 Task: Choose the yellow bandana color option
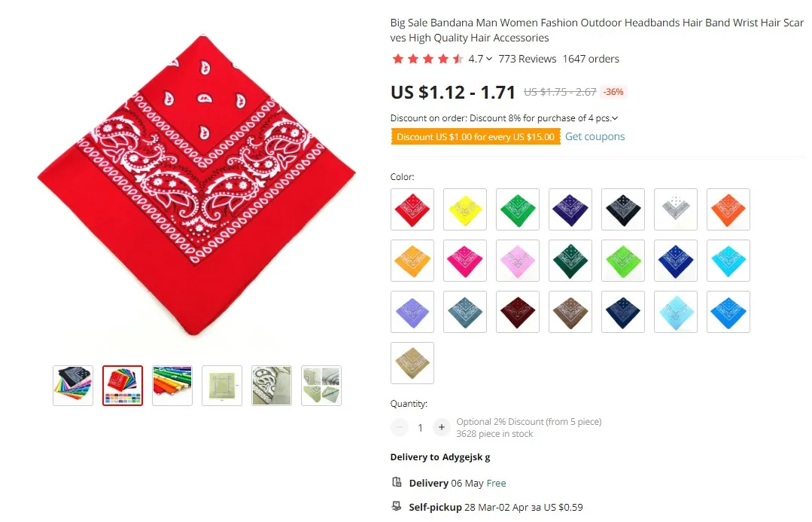click(x=465, y=209)
